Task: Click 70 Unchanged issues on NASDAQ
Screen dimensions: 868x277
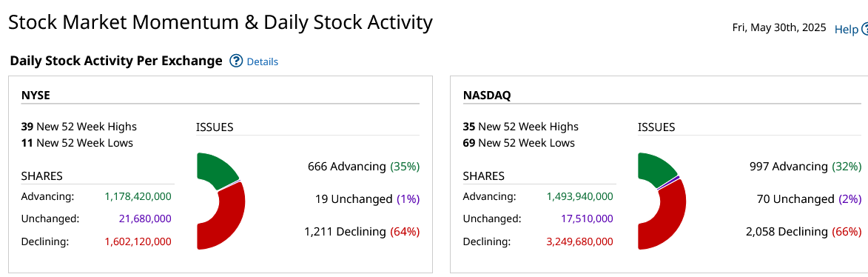Action: (810, 199)
